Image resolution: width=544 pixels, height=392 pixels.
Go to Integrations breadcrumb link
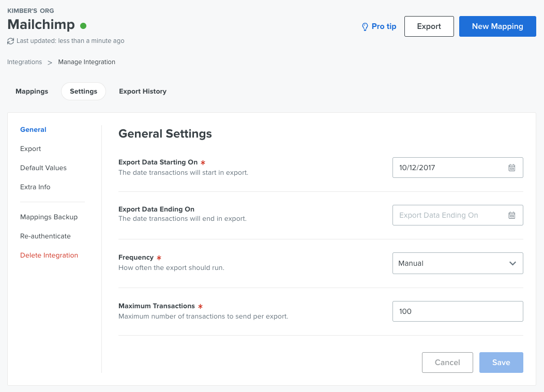25,62
